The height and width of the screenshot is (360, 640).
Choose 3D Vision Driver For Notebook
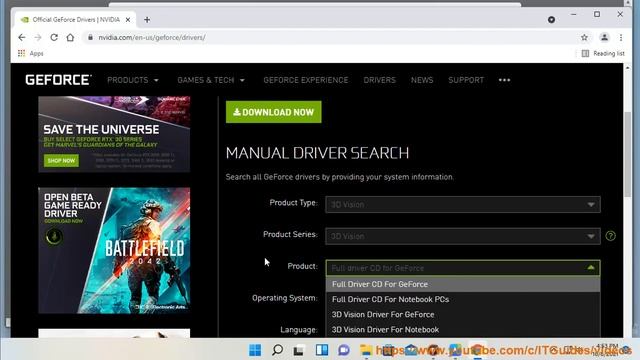[463, 329]
